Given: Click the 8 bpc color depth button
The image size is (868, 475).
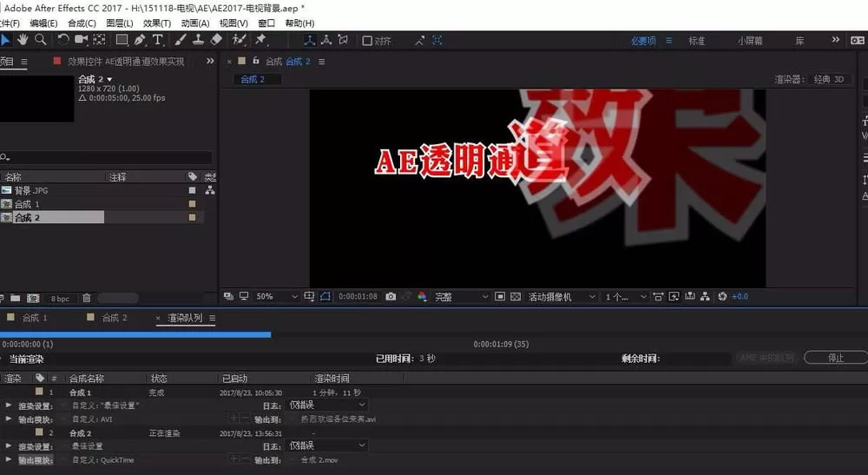Looking at the screenshot, I should pos(61,299).
